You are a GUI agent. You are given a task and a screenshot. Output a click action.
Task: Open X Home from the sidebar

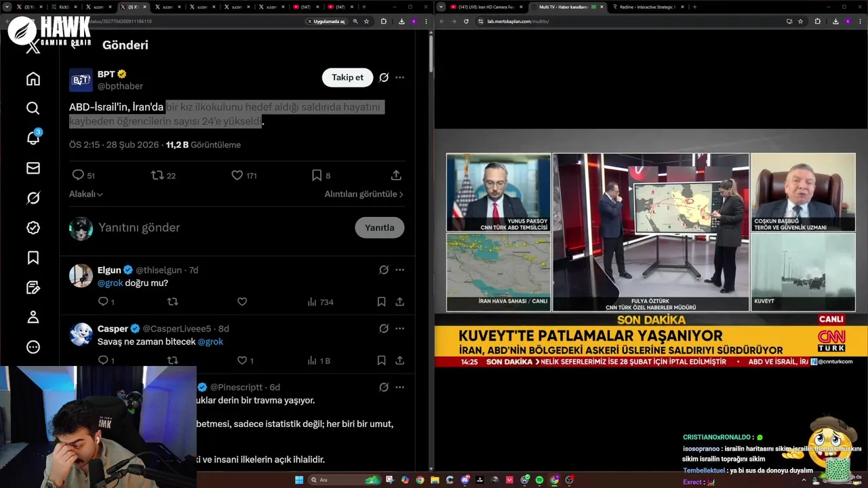(33, 79)
